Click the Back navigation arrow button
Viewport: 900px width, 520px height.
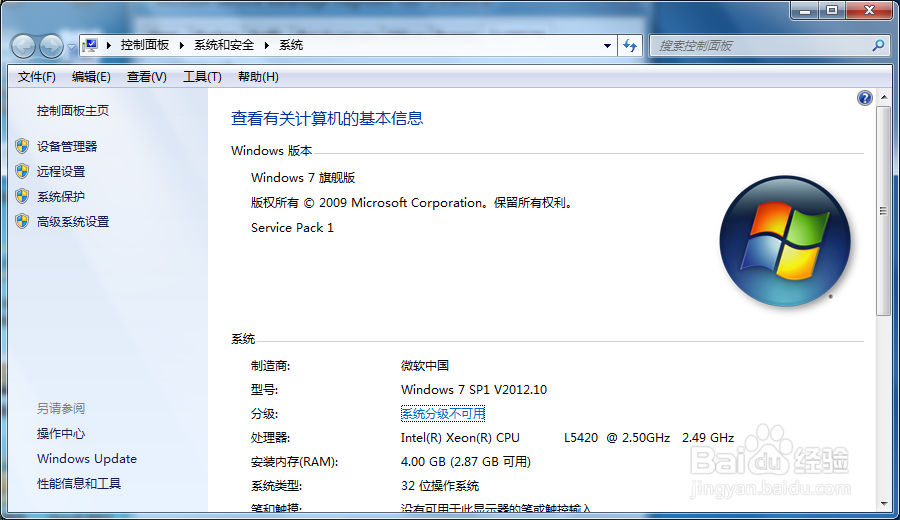pos(24,46)
